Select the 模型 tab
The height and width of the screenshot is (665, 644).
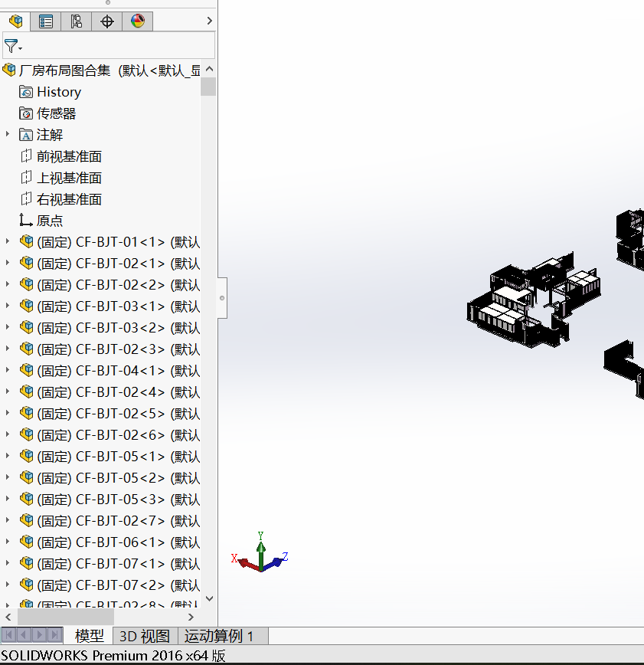(x=89, y=636)
